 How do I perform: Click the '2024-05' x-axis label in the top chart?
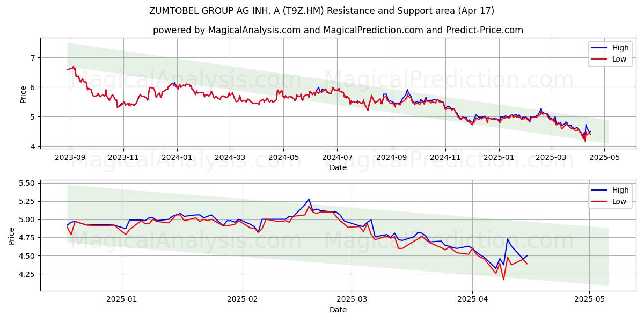283,158
